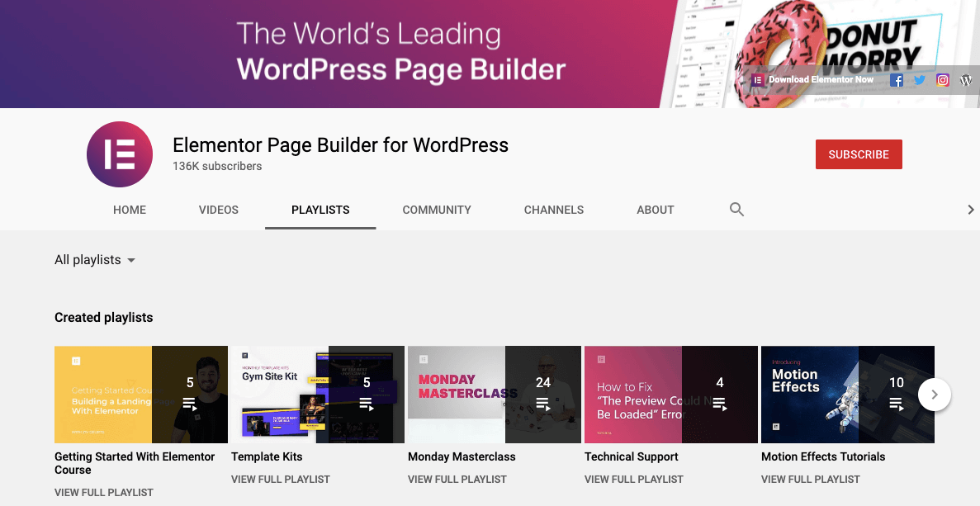Viewport: 980px width, 506px height.
Task: Expand the All playlists dropdown
Action: click(94, 260)
